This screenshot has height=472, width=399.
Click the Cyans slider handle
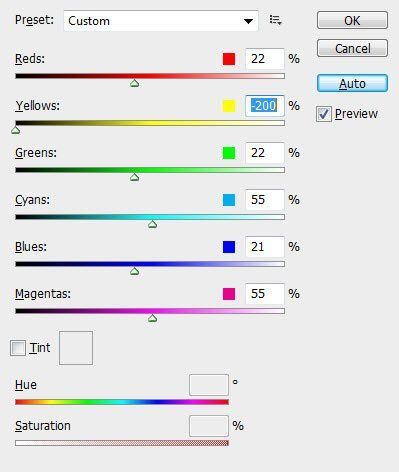(x=153, y=224)
